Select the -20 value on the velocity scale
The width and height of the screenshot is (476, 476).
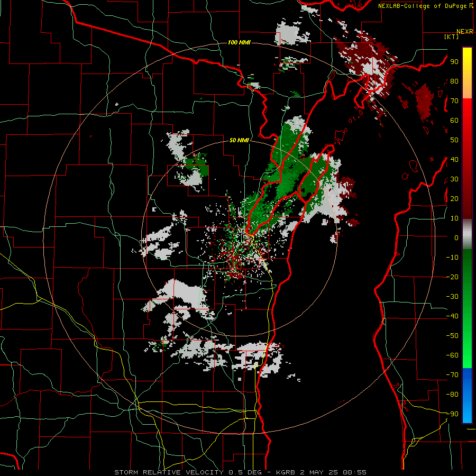coord(452,277)
